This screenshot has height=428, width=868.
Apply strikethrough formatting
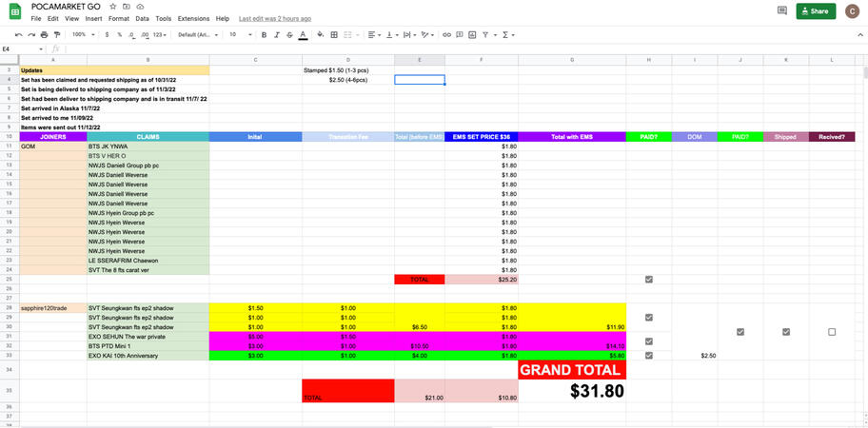point(289,34)
